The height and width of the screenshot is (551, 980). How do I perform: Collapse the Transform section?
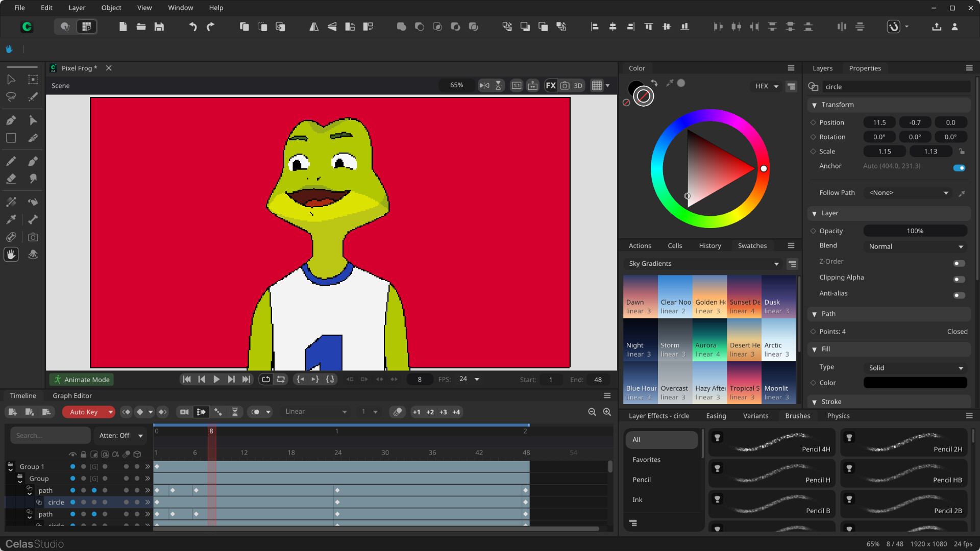coord(815,105)
